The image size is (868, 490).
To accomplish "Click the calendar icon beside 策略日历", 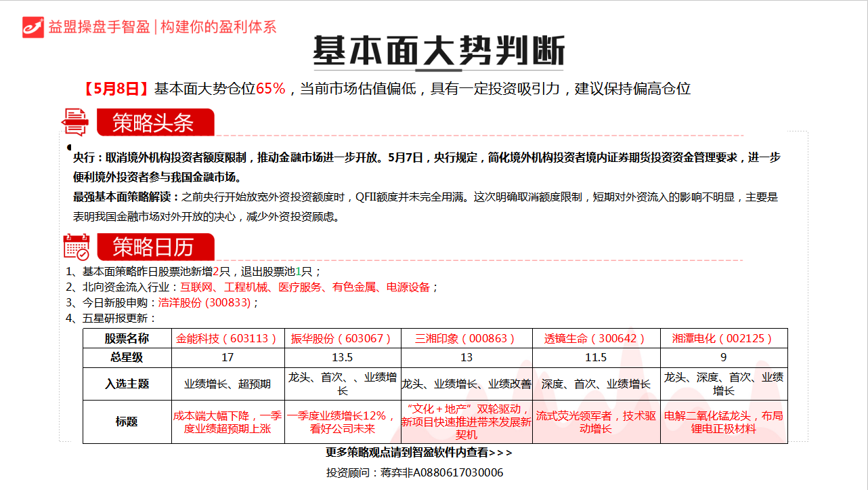I will 76,247.
